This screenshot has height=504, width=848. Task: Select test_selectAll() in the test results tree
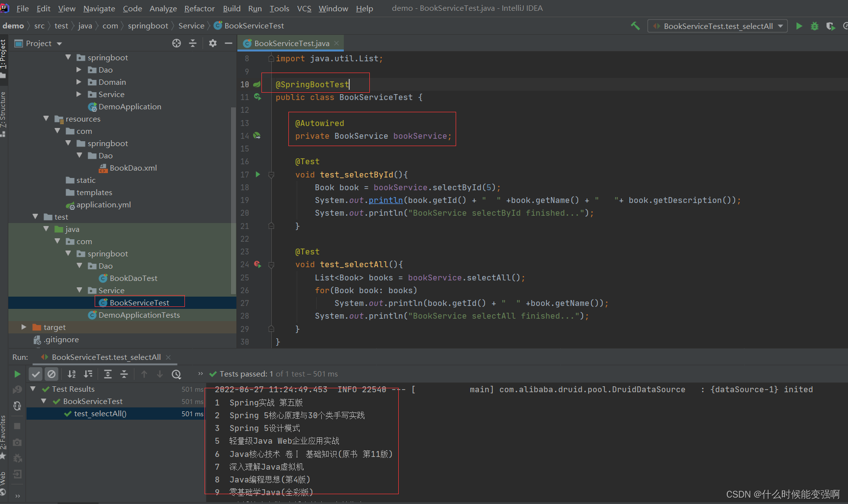tap(101, 413)
